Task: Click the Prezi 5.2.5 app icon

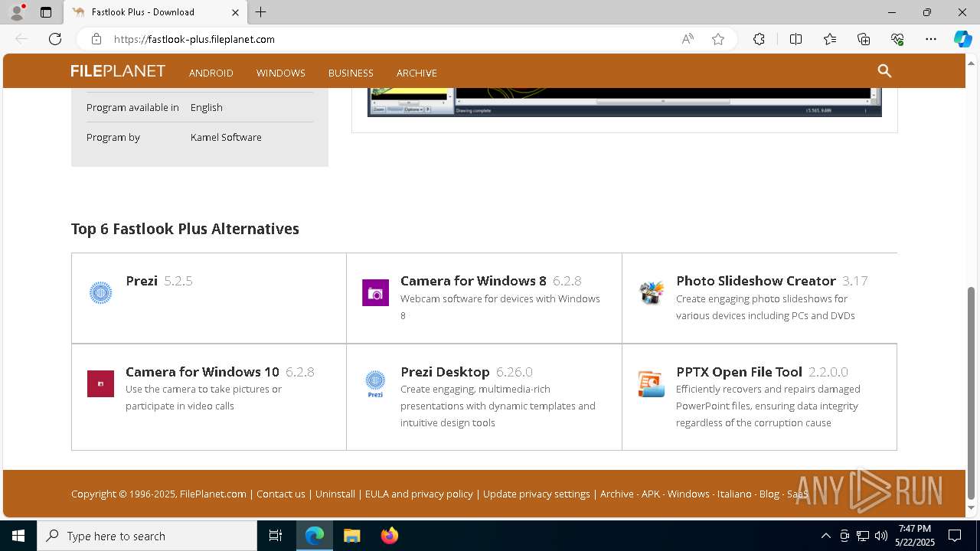Action: click(100, 292)
